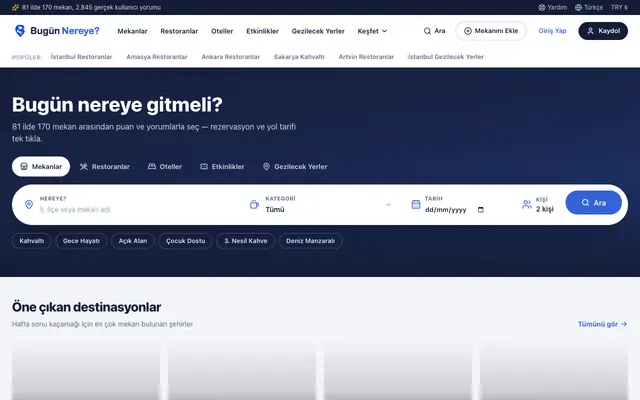Screen dimensions: 640x400
Task: Open the İstanbul Gezilecek Yerler popular link
Action: 446,57
